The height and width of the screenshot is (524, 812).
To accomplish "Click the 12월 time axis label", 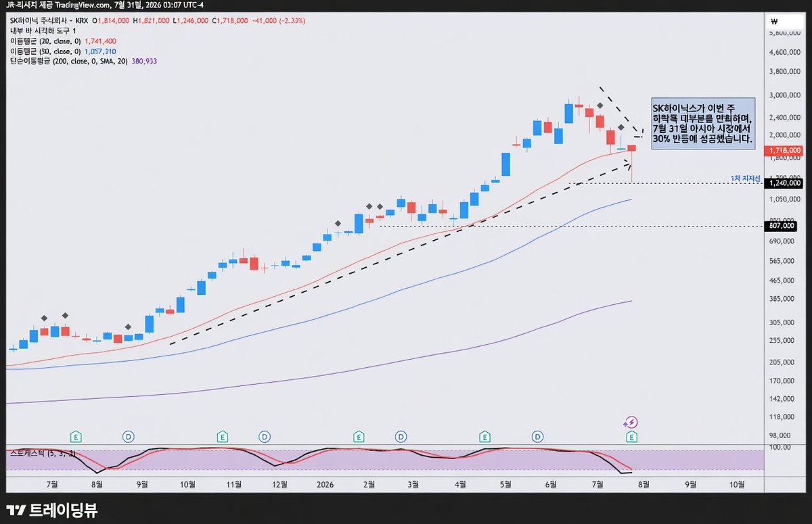I will coord(279,485).
